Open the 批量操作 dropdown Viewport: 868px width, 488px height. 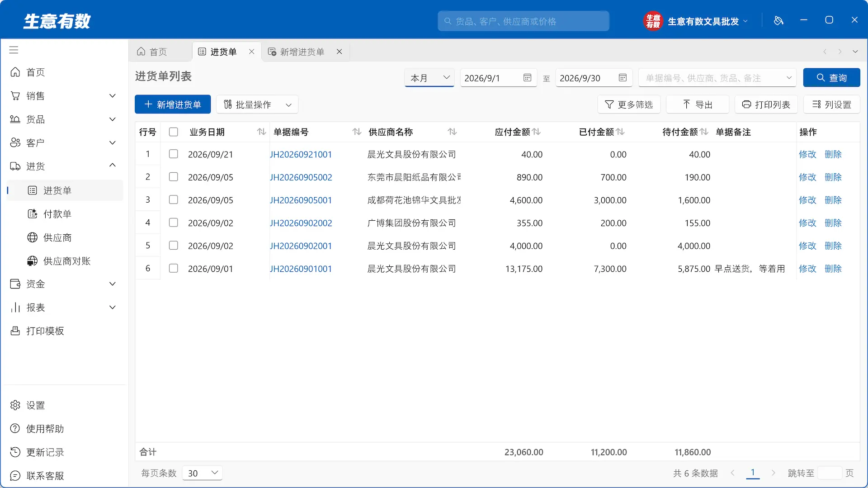[x=257, y=104]
